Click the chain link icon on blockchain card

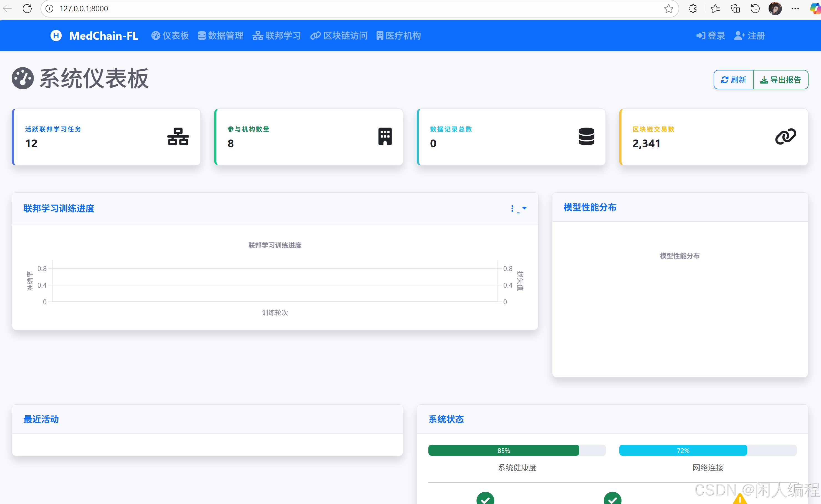point(785,137)
